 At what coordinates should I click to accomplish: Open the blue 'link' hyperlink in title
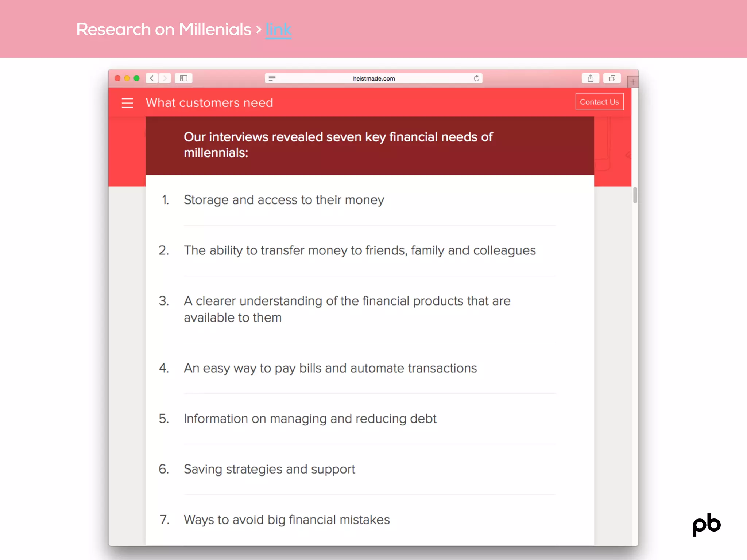coord(278,30)
